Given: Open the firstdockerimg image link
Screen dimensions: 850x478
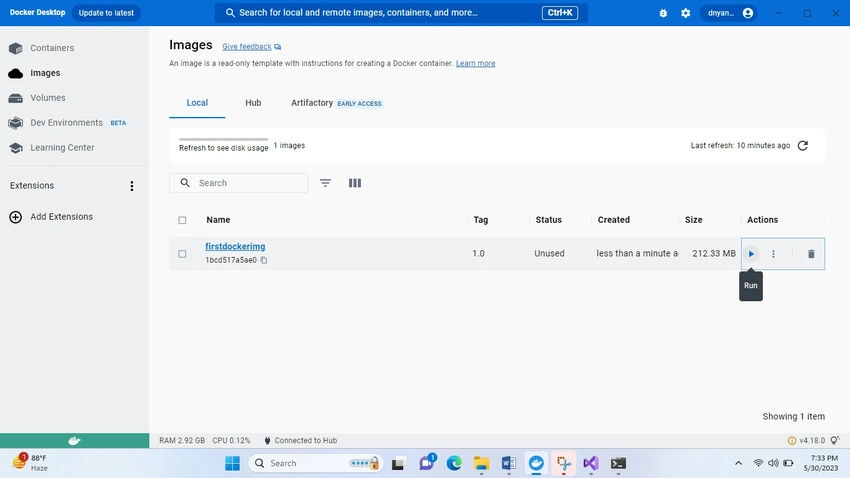Looking at the screenshot, I should coord(235,247).
